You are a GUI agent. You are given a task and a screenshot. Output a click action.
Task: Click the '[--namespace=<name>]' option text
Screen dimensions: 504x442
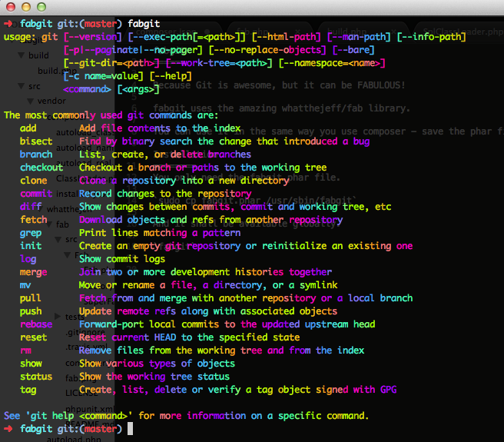coord(332,63)
